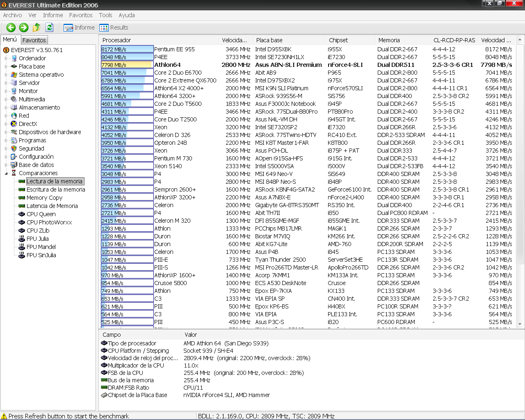Open the Informe menu in the menu bar
Viewport: 525px width, 420px height.
[x=53, y=15]
